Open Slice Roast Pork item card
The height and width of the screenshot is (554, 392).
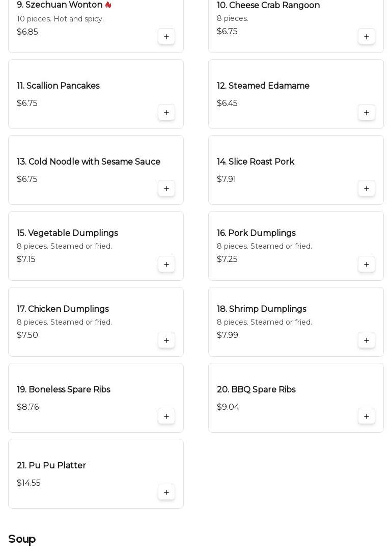(x=296, y=170)
